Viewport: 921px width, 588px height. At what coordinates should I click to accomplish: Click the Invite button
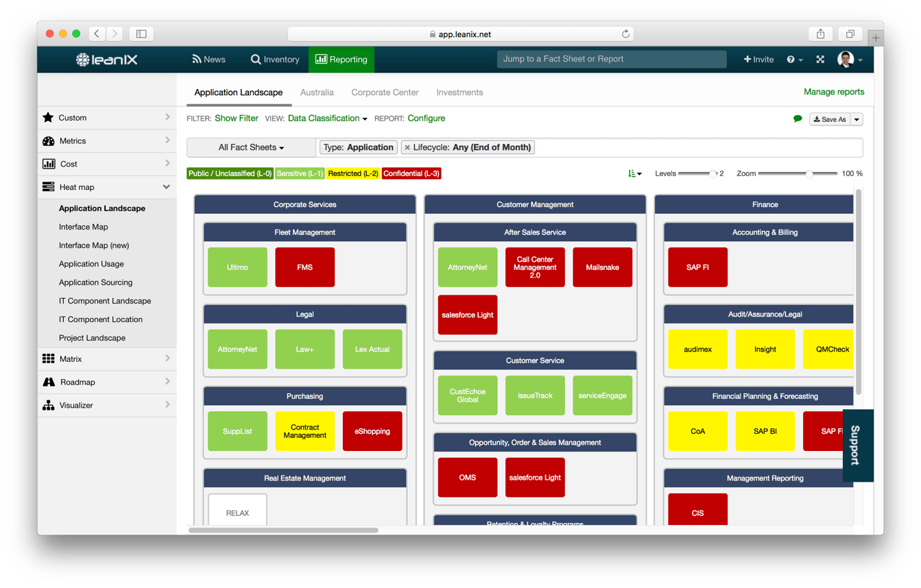tap(758, 60)
